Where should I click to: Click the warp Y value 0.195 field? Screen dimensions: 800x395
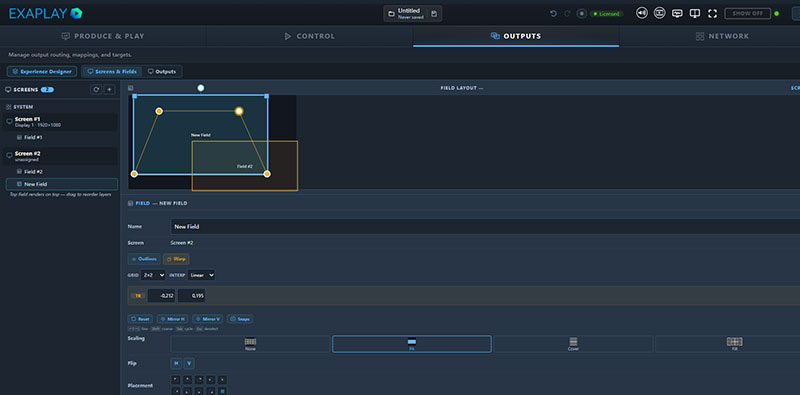[x=192, y=295]
